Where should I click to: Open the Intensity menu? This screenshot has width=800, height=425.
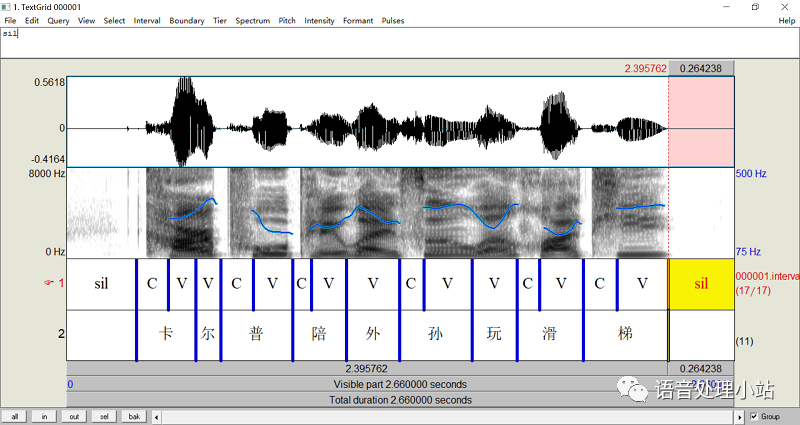(x=319, y=21)
